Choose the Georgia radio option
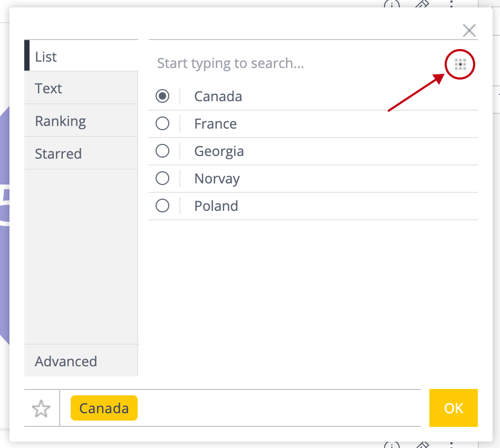 pyautogui.click(x=162, y=151)
